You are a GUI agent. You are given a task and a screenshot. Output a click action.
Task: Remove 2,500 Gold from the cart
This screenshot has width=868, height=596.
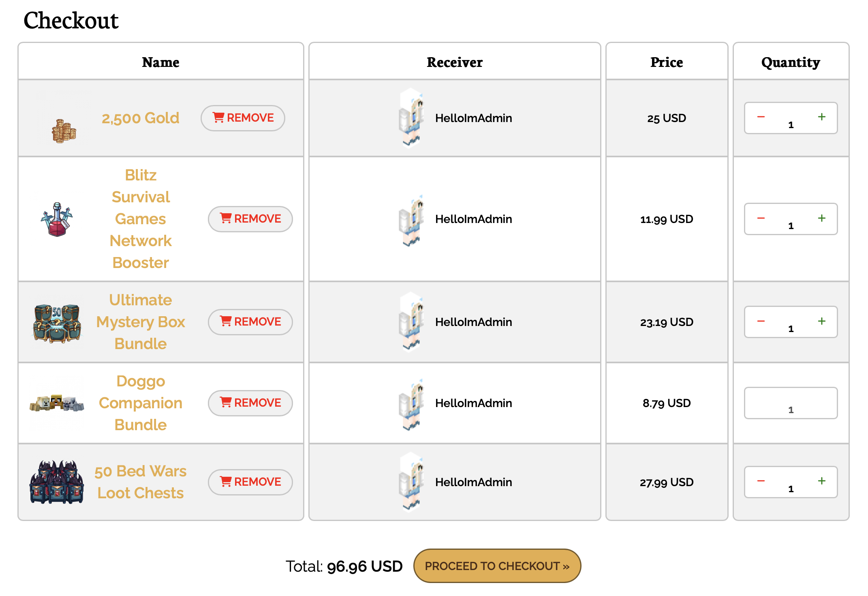tap(243, 118)
